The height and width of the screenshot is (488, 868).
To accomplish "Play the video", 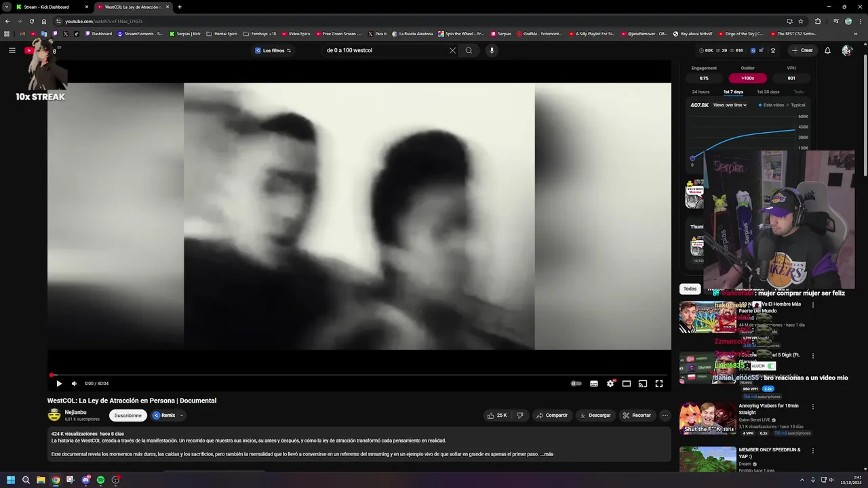I will point(59,384).
